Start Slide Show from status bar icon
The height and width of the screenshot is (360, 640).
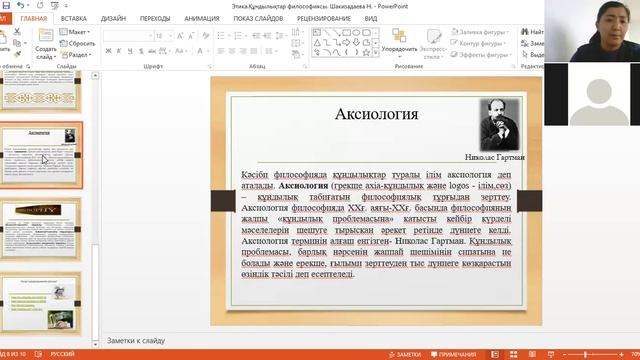pyautogui.click(x=551, y=354)
